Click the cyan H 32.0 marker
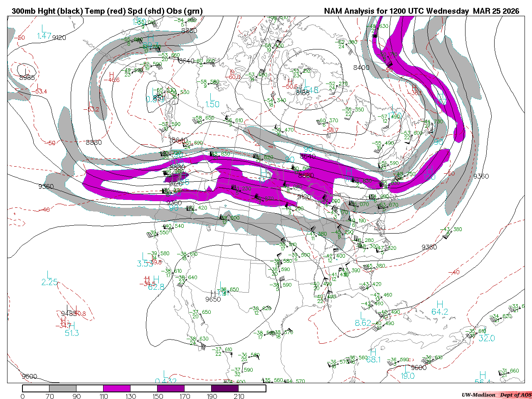 click(x=486, y=335)
